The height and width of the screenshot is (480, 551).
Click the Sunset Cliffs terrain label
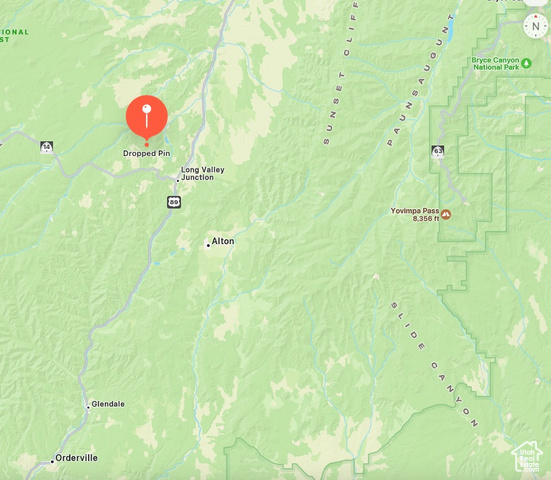click(x=340, y=72)
